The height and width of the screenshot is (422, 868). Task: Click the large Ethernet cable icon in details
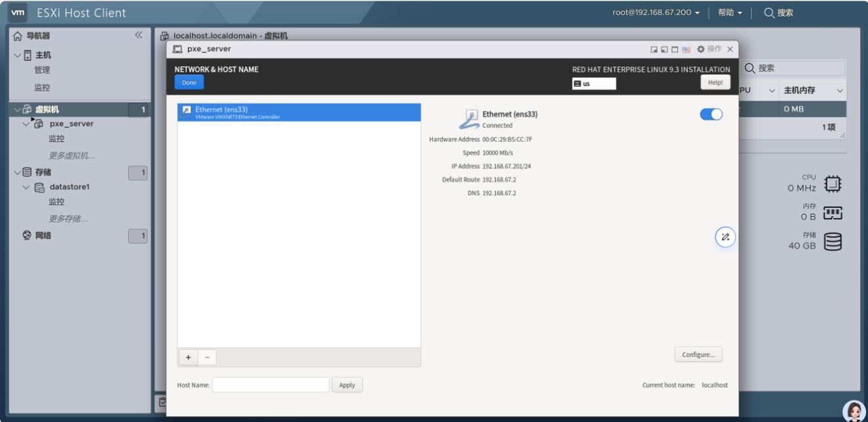click(x=468, y=119)
